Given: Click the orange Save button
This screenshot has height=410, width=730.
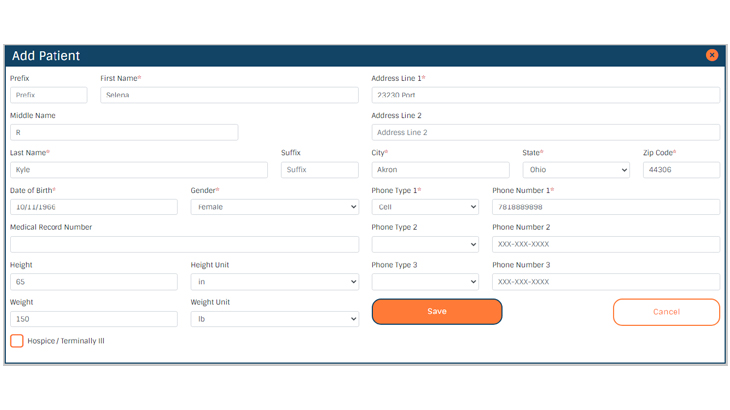Looking at the screenshot, I should 437,312.
